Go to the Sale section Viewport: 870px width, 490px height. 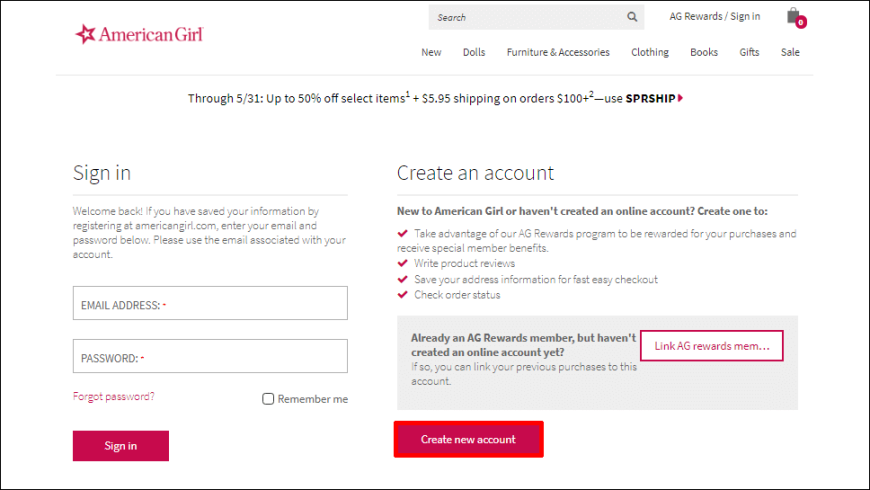pos(790,52)
